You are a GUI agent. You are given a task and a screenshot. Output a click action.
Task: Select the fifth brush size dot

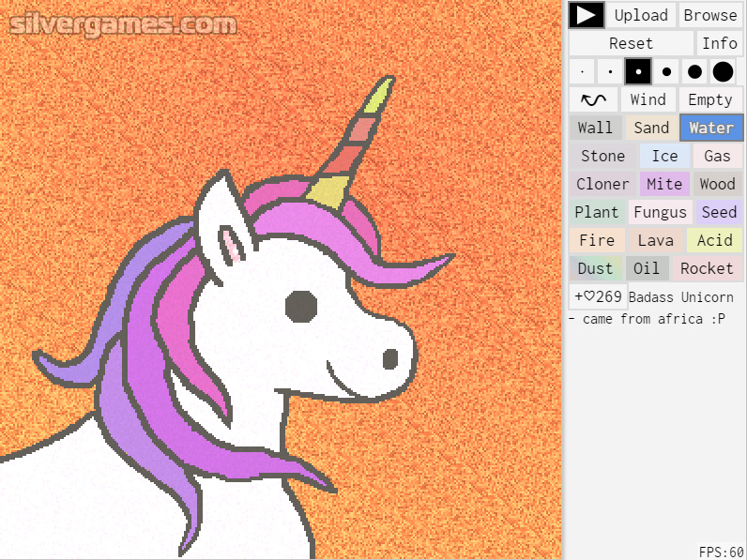click(x=694, y=71)
